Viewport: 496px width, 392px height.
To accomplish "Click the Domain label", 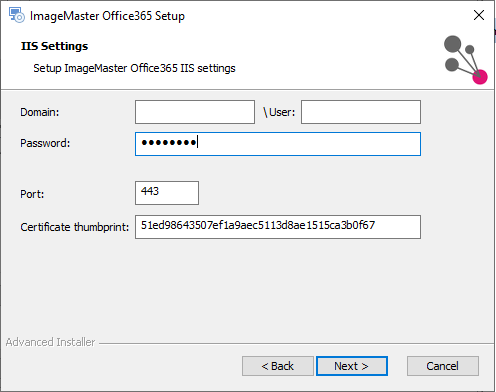I will 40,112.
